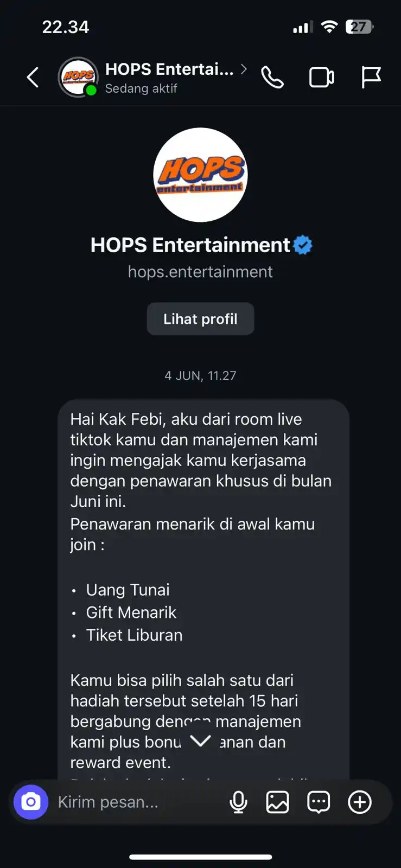Tap the battery indicator in status bar
The image size is (401, 868).
coord(360,27)
